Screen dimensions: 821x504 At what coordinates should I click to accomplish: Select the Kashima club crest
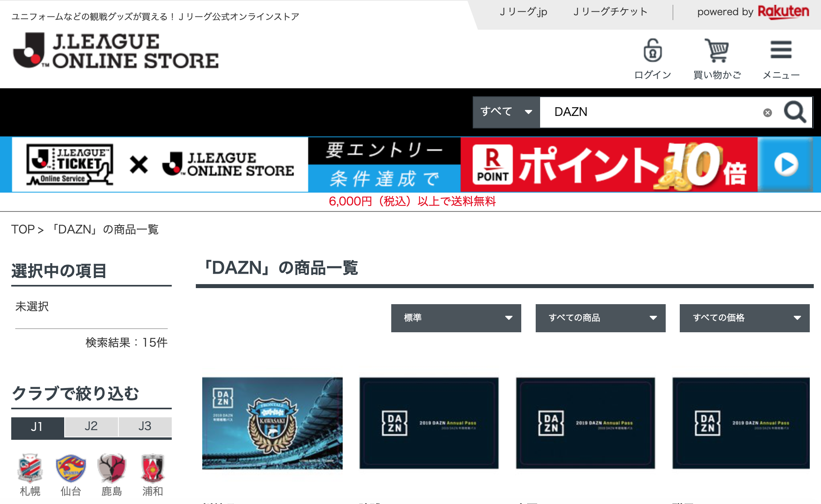(112, 468)
